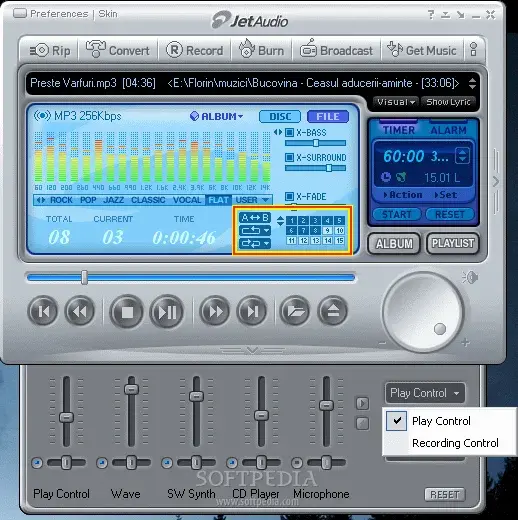Image resolution: width=518 pixels, height=520 pixels.
Task: Open files with the folder button
Action: click(295, 311)
